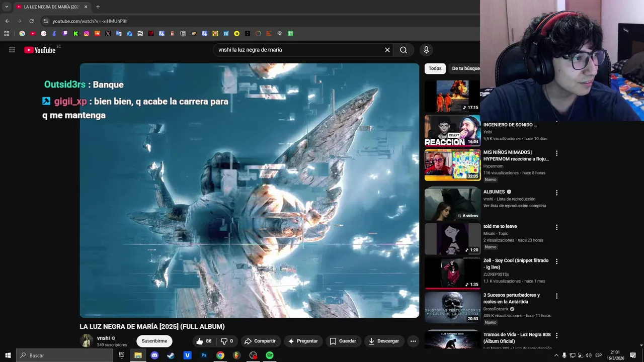Viewport: 644px width, 362px height.
Task: Open Kick bookmark
Action: [x=75, y=34]
